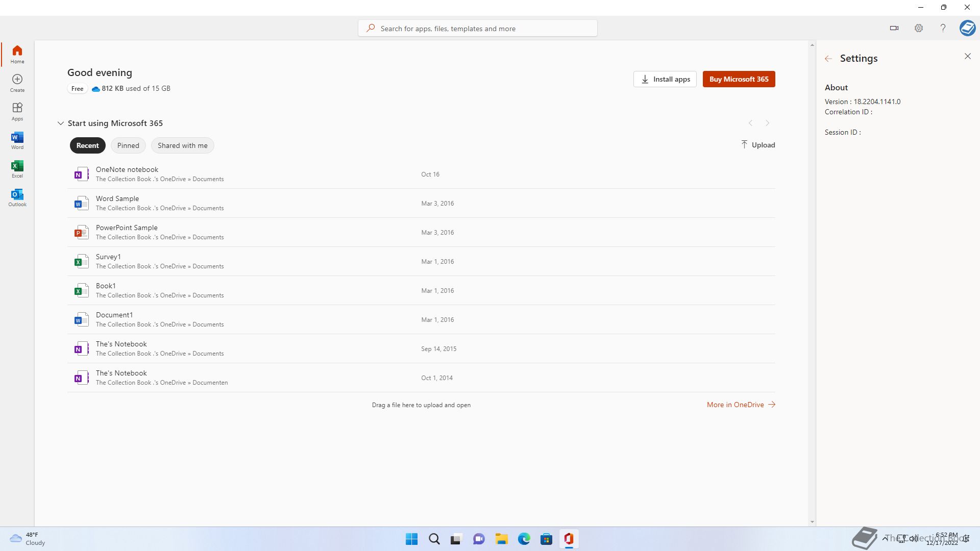Collapse Start using Microsoft 365 section
980x551 pixels.
60,123
